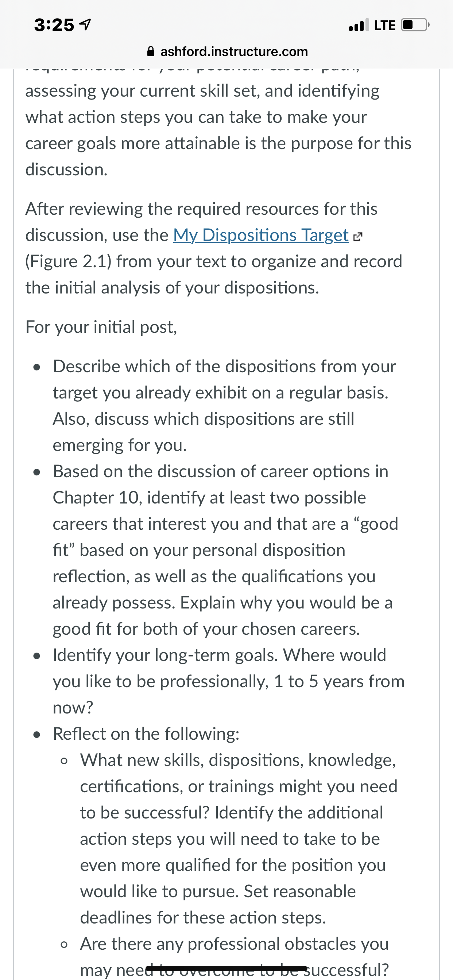Tap the LTE network indicator

pyautogui.click(x=384, y=26)
